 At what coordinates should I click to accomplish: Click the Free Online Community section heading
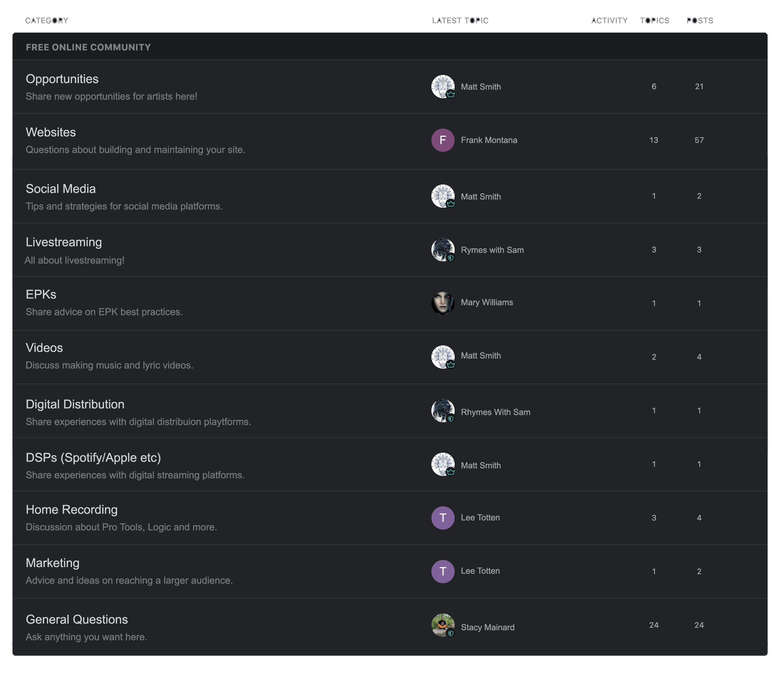88,47
